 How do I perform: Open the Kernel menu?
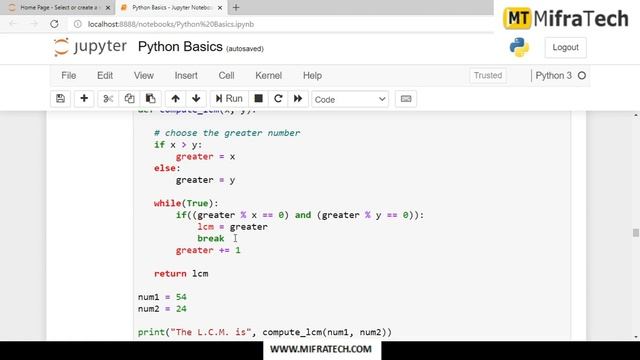pyautogui.click(x=269, y=76)
